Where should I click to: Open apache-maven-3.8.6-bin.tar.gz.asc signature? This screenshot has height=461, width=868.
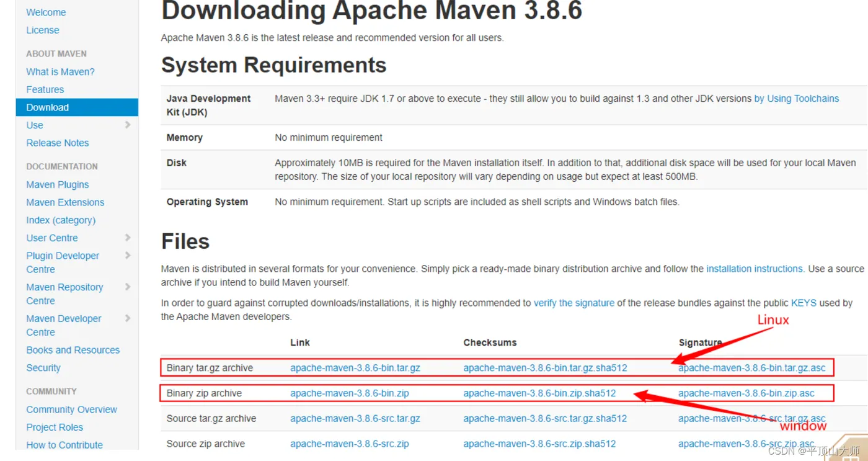[x=752, y=368]
